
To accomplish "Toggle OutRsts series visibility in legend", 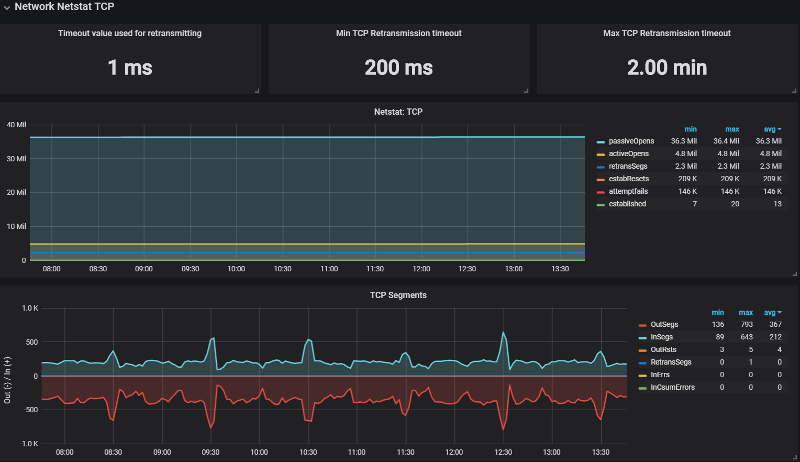I will 666,350.
